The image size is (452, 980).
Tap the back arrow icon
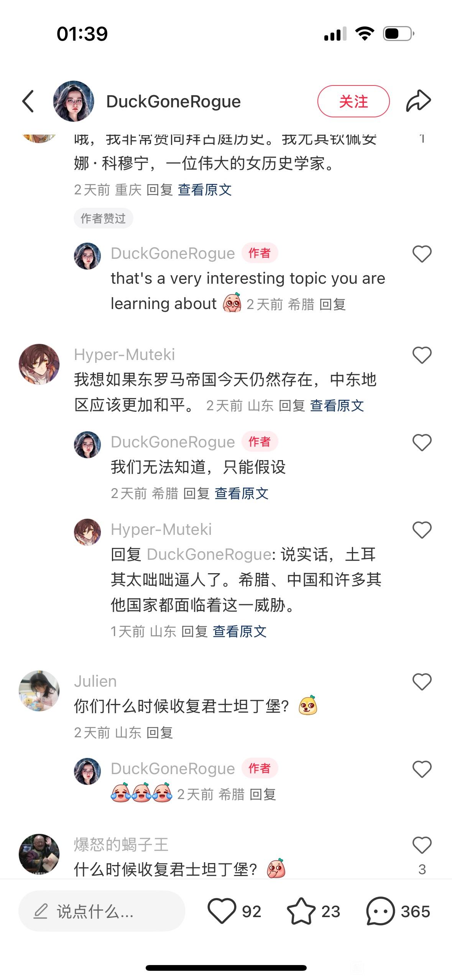click(x=28, y=101)
